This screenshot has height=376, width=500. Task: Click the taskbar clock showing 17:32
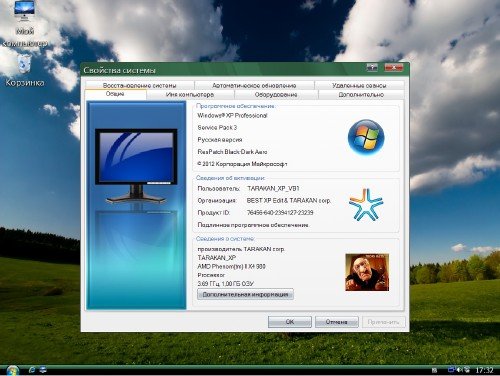coord(484,370)
